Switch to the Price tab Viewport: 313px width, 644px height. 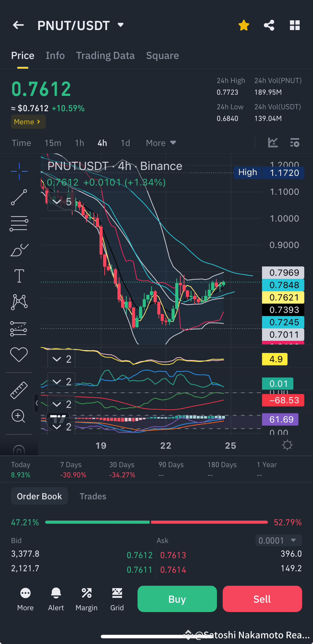click(23, 55)
